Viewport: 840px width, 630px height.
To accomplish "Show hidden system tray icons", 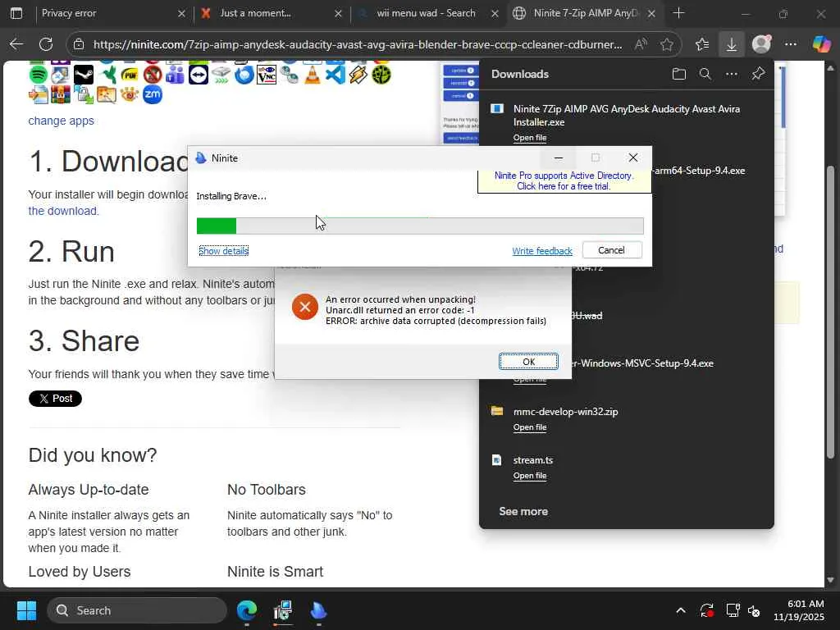I will point(681,610).
